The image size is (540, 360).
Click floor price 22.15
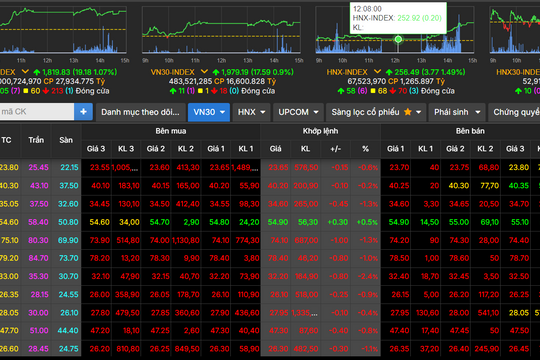point(69,167)
